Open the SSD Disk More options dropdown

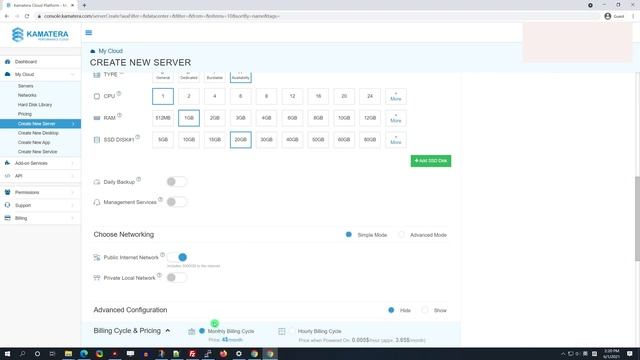coord(396,140)
